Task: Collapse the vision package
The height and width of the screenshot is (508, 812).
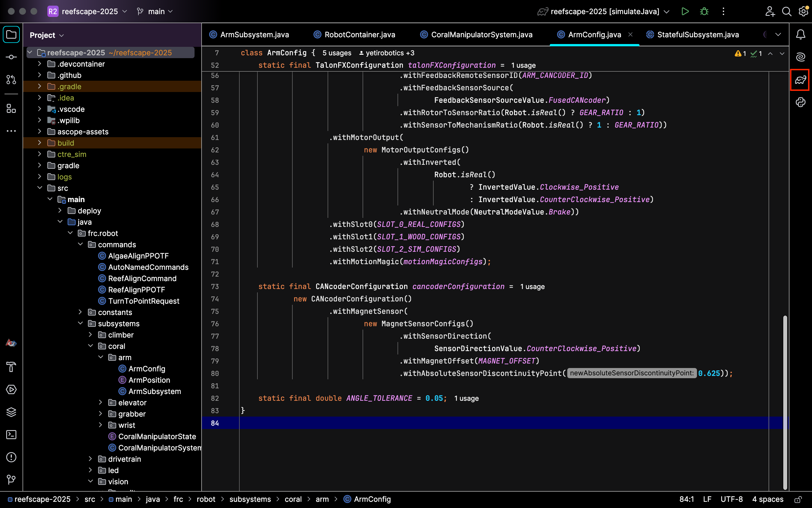Action: tap(90, 481)
